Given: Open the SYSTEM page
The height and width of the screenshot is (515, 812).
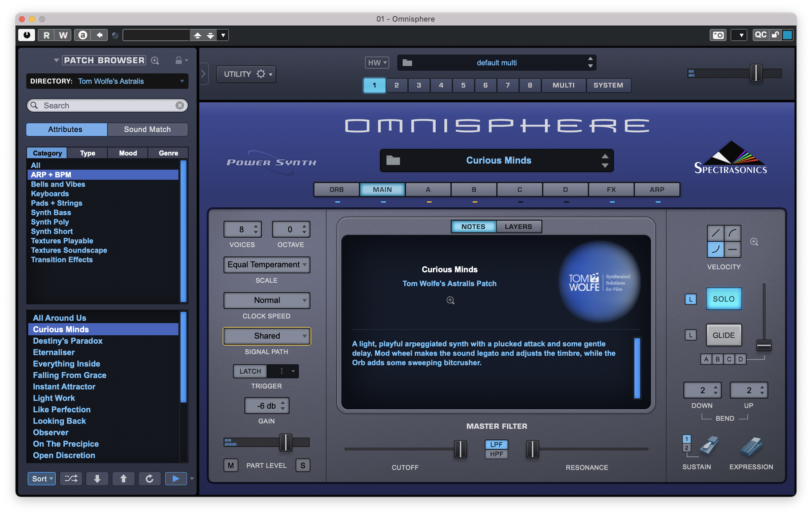Looking at the screenshot, I should point(608,85).
